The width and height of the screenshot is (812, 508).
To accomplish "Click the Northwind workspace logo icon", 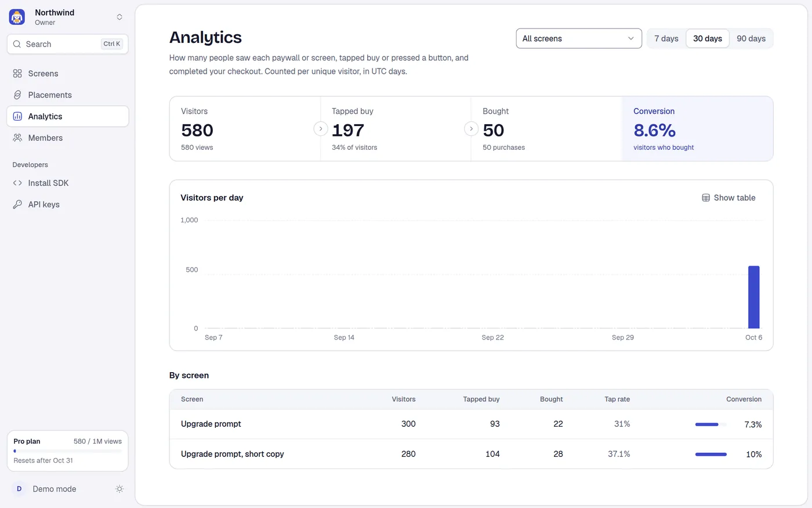I will click(x=17, y=17).
